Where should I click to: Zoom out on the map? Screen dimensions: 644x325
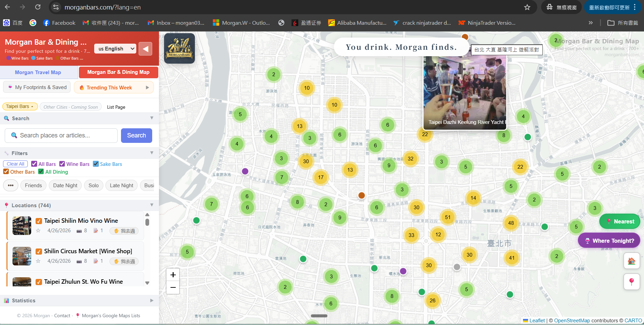coord(173,287)
